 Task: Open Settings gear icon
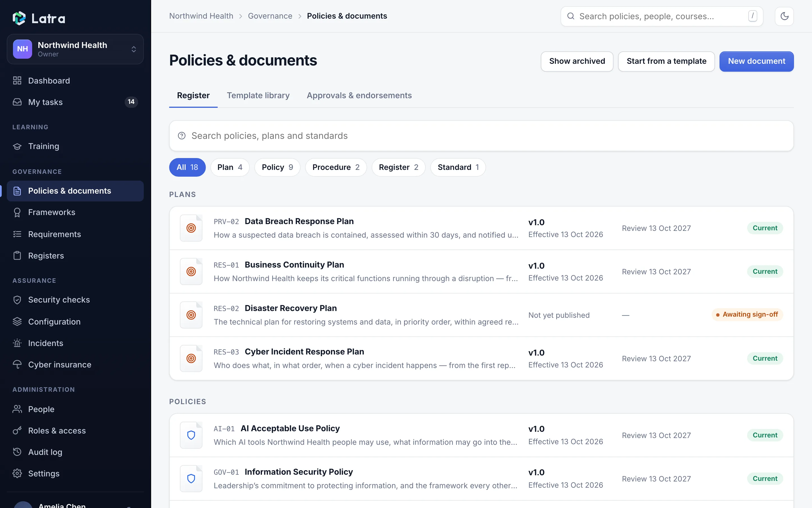(x=17, y=473)
